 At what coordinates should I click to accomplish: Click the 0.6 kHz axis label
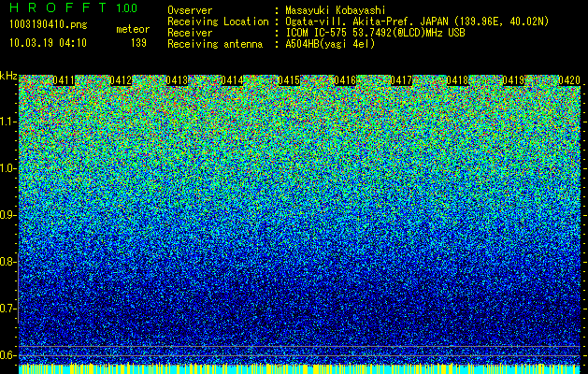(x=8, y=355)
